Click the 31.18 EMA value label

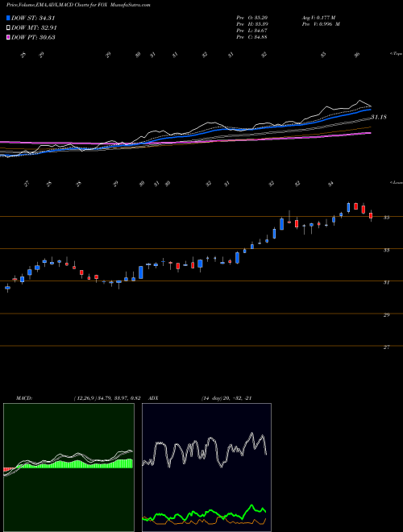379,117
